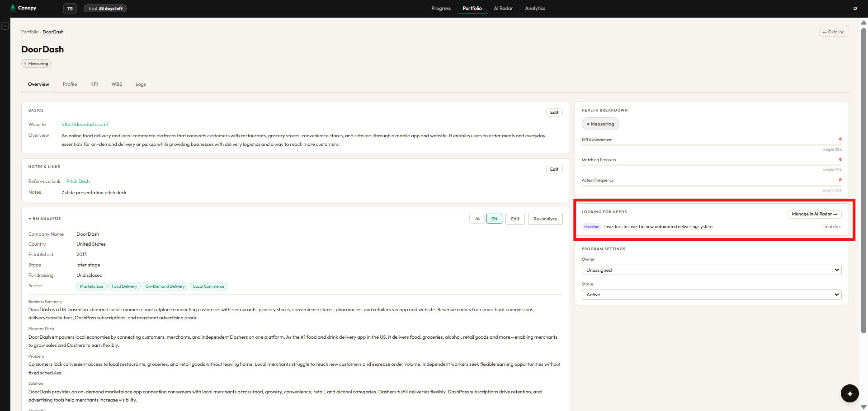Click the On-Demand Delivery sector tag
This screenshot has height=411, width=868.
click(165, 286)
